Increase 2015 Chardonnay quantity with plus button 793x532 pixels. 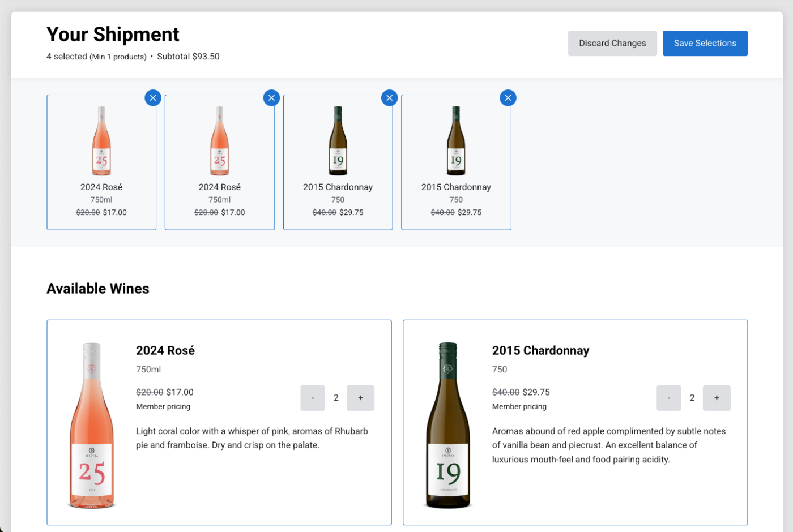(x=717, y=398)
